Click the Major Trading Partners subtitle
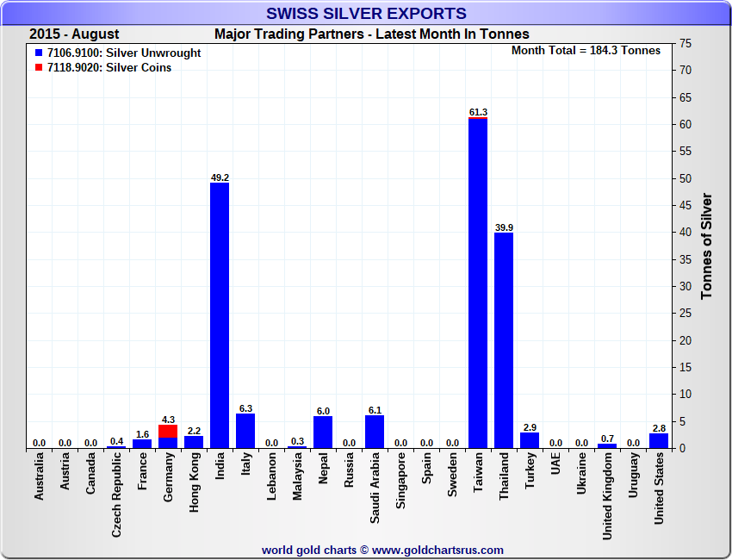The width and height of the screenshot is (732, 560). click(371, 34)
